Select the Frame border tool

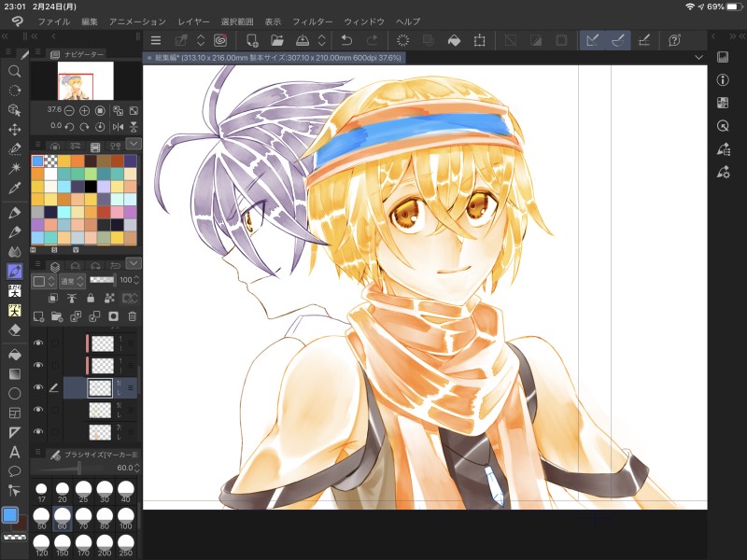click(x=15, y=413)
